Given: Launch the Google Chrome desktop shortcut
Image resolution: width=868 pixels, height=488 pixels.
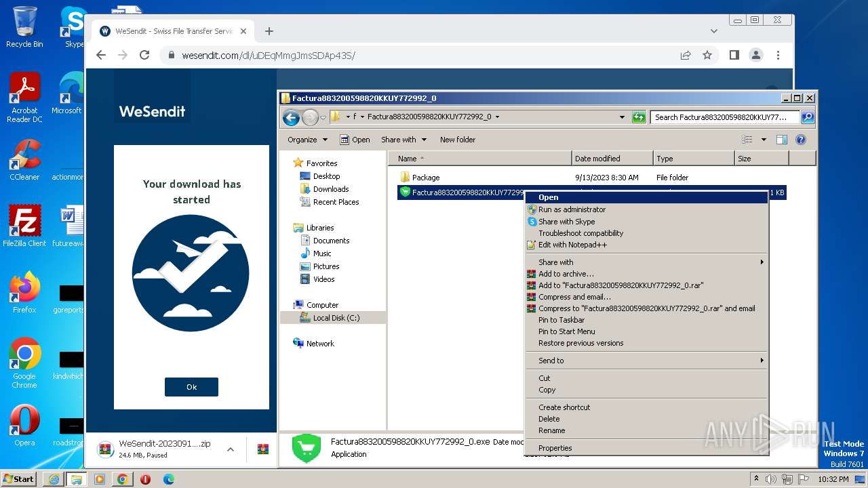Looking at the screenshot, I should pyautogui.click(x=24, y=363).
